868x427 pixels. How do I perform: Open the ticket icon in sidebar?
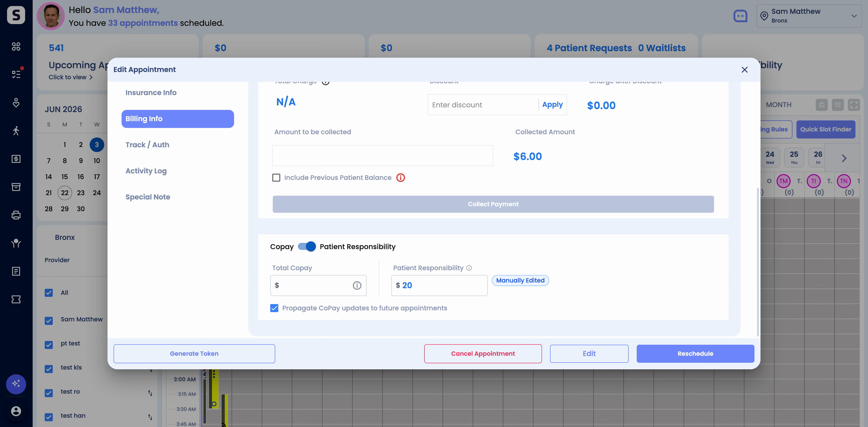16,299
